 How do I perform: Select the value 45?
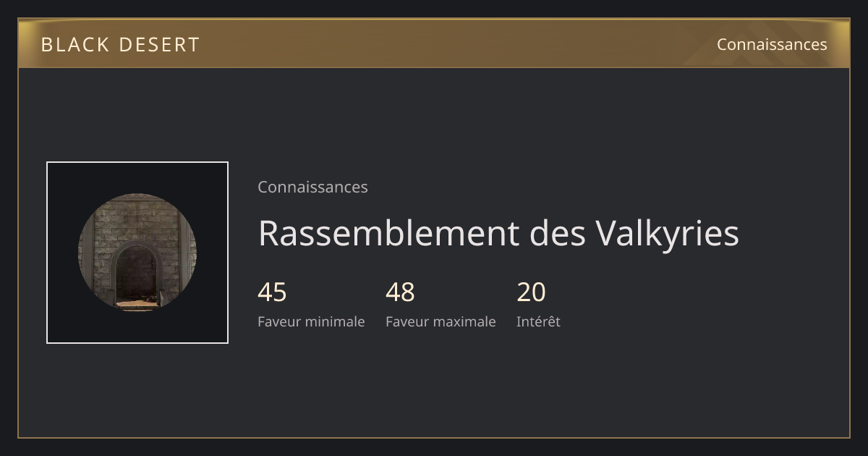click(x=272, y=292)
